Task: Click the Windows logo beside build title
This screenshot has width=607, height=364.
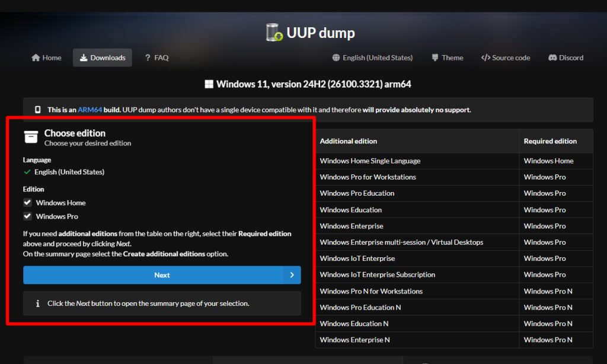Action: [209, 84]
